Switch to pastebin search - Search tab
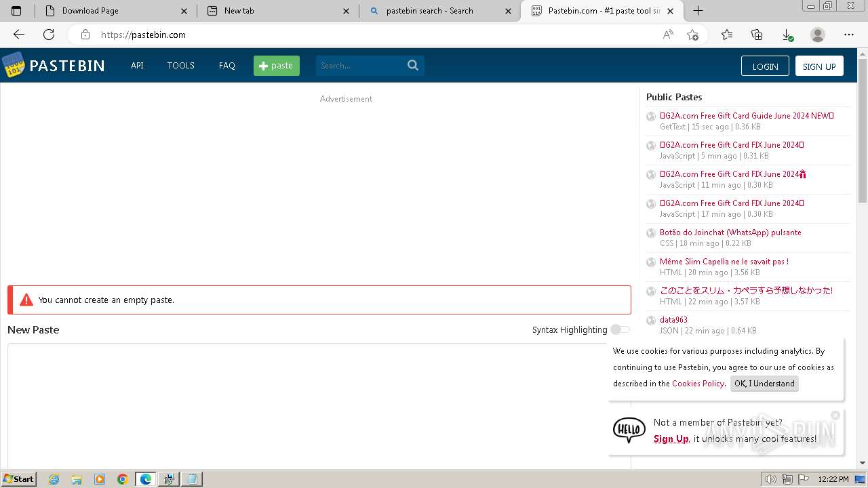 440,11
